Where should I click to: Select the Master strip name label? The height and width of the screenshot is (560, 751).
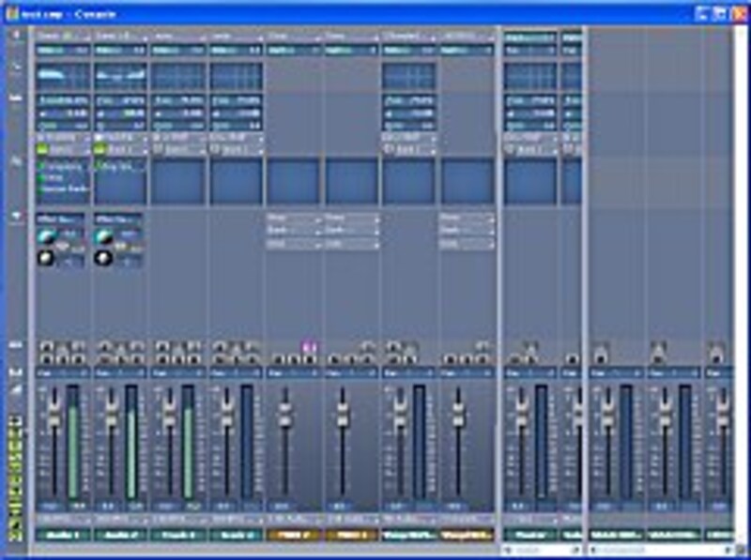click(530, 535)
